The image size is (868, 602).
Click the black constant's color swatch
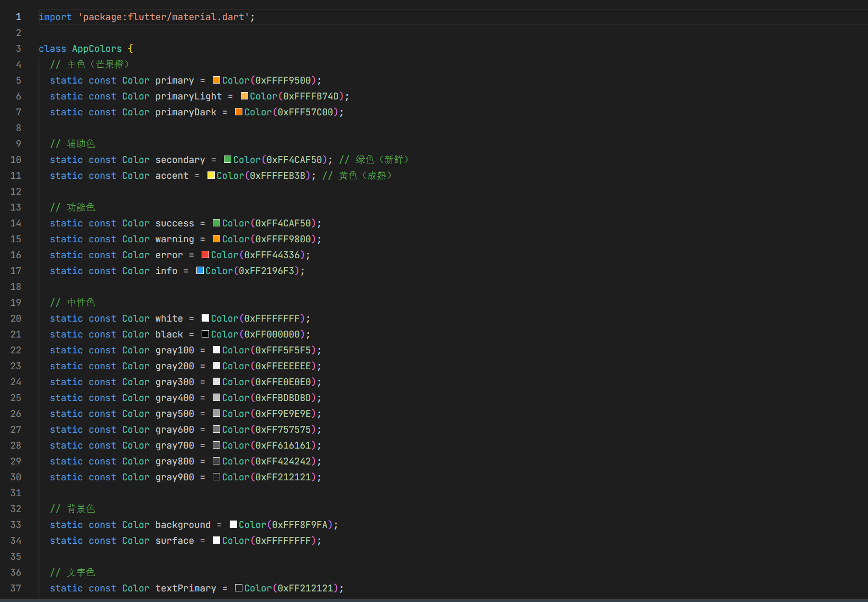(205, 334)
